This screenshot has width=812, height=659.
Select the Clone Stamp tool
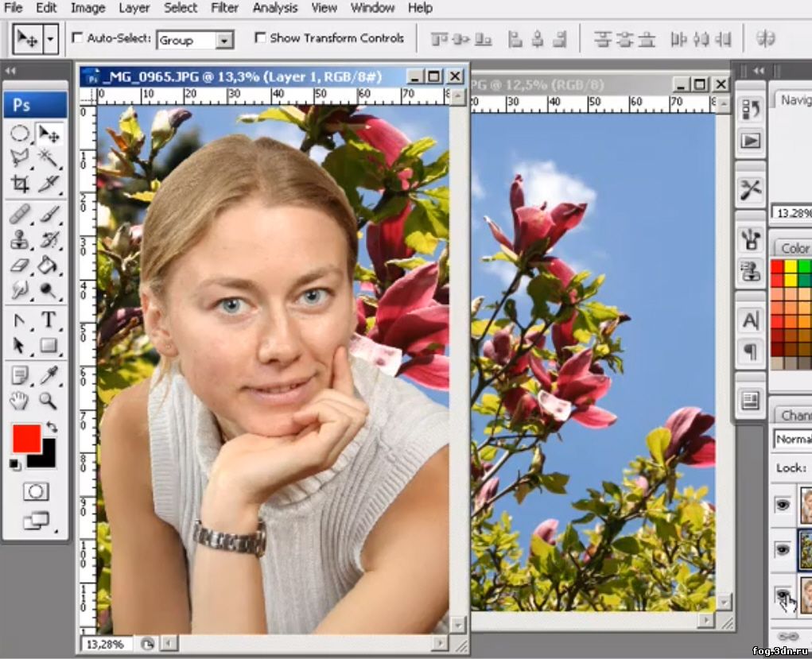20,240
